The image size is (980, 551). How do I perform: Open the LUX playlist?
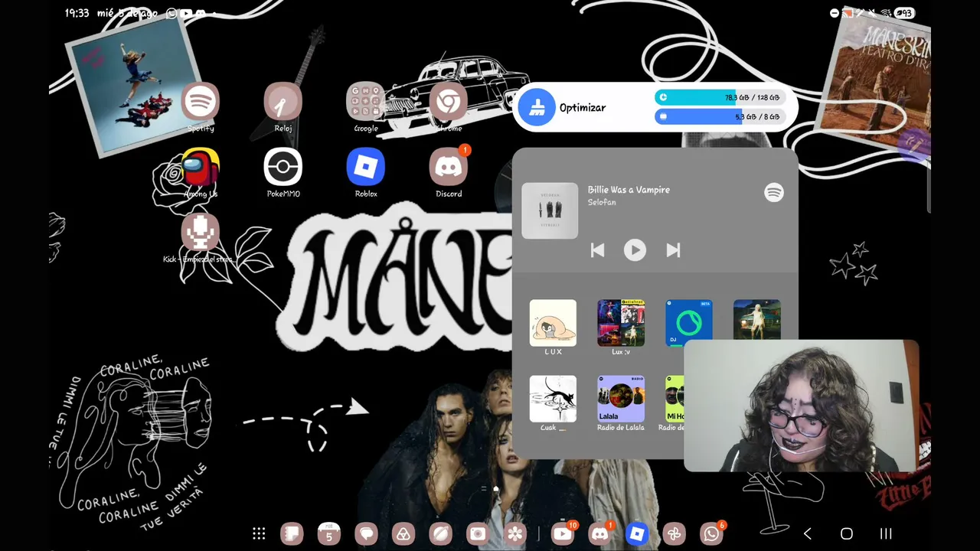point(553,323)
